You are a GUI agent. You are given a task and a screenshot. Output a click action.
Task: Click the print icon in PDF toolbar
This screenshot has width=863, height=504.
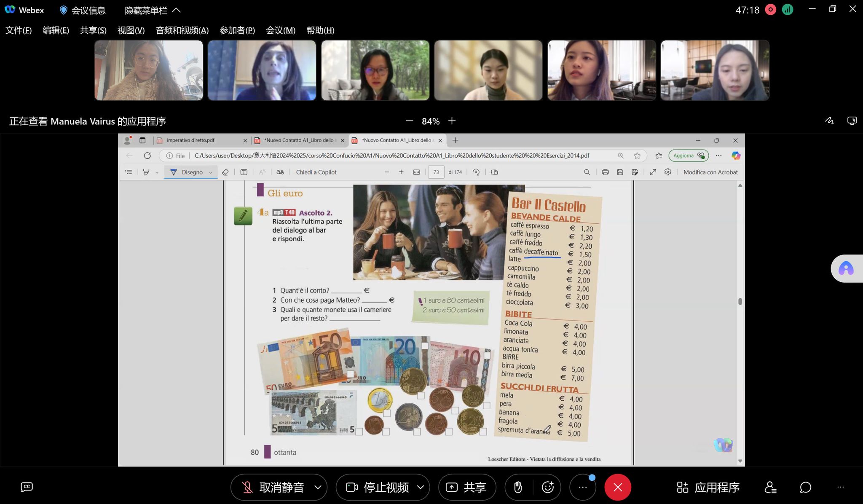605,172
